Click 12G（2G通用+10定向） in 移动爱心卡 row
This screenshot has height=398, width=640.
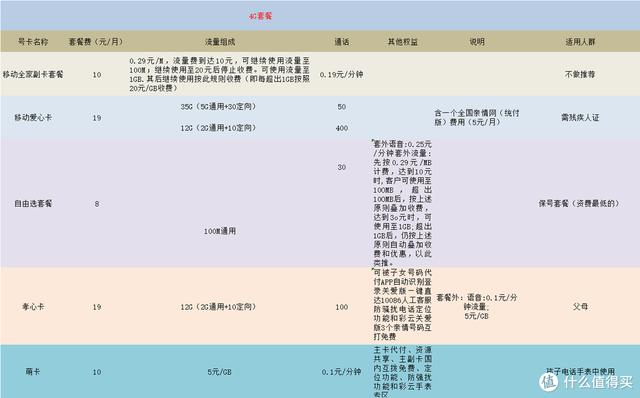(x=218, y=128)
